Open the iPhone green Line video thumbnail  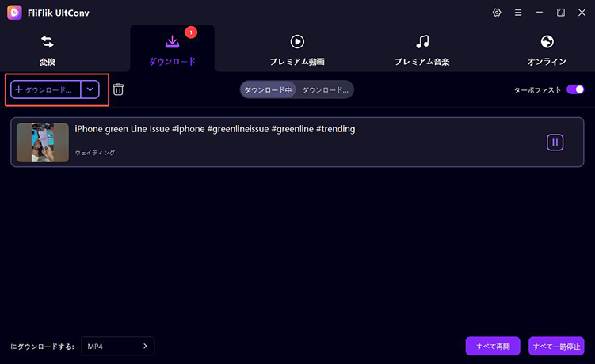pyautogui.click(x=43, y=142)
